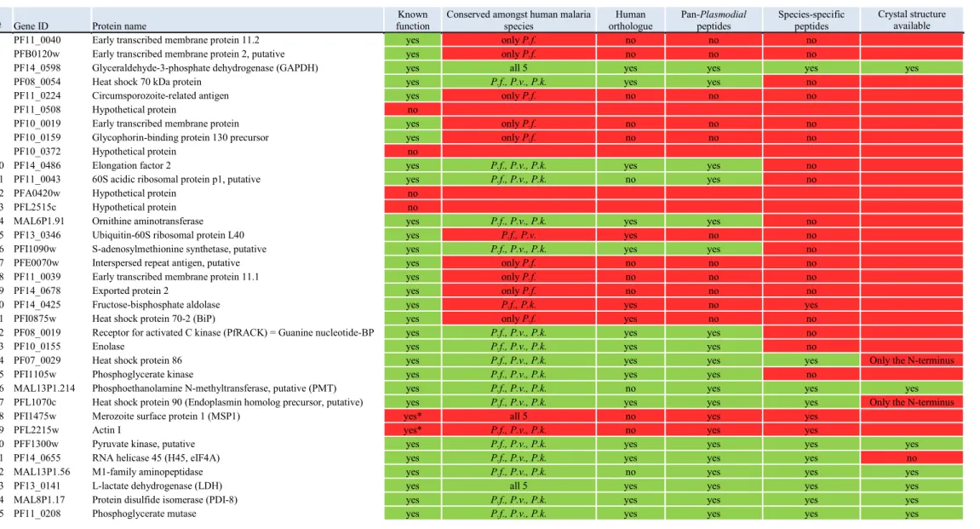This screenshot has width=980, height=529.
Task: Select gene ID PF11_0508
Action: click(37, 109)
